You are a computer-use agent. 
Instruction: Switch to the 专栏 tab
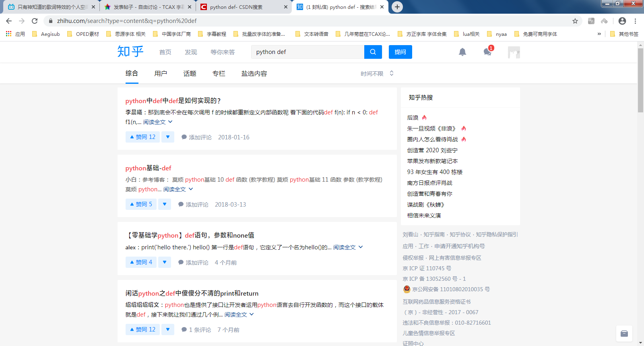tap(219, 73)
